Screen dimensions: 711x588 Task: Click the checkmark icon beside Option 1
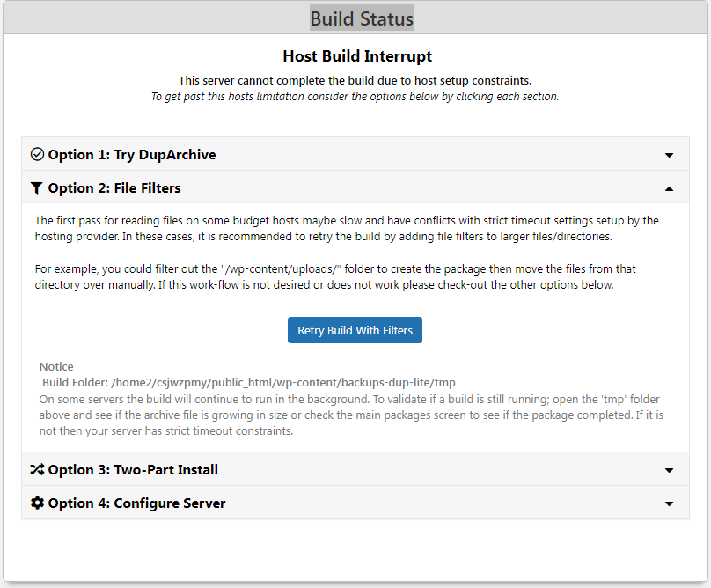point(37,154)
